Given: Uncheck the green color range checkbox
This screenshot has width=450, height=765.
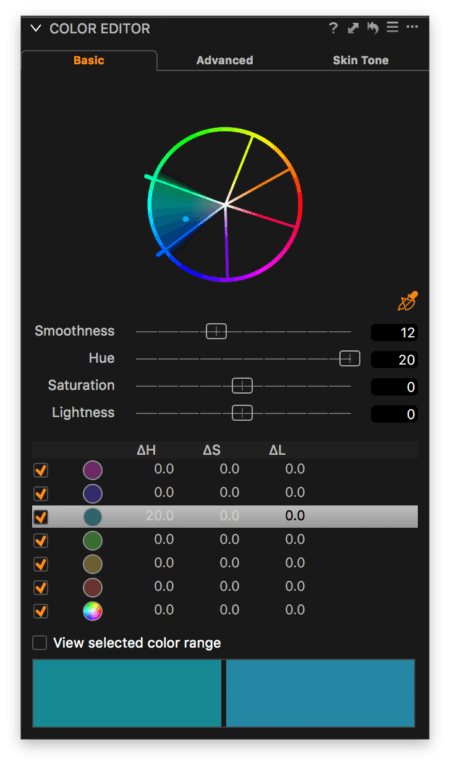Looking at the screenshot, I should pos(41,541).
